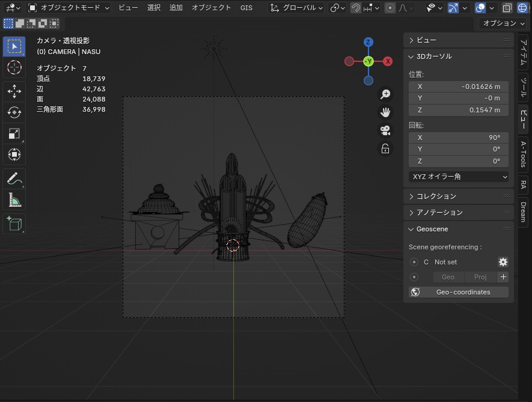Toggle the snapping magnet button
Image resolution: width=532 pixels, height=402 pixels.
pyautogui.click(x=356, y=8)
